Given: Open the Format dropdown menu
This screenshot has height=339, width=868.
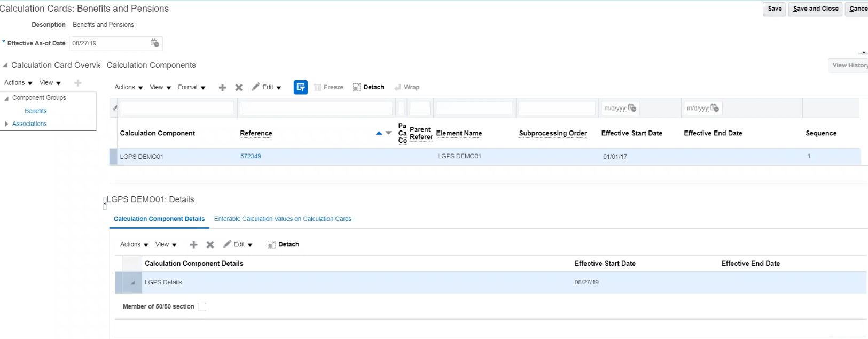Looking at the screenshot, I should (x=191, y=87).
